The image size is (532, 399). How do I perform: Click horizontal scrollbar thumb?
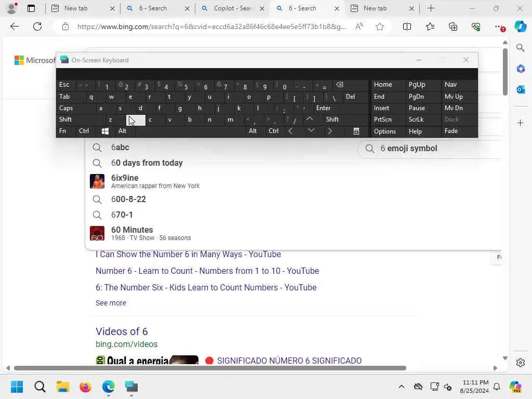click(210, 368)
